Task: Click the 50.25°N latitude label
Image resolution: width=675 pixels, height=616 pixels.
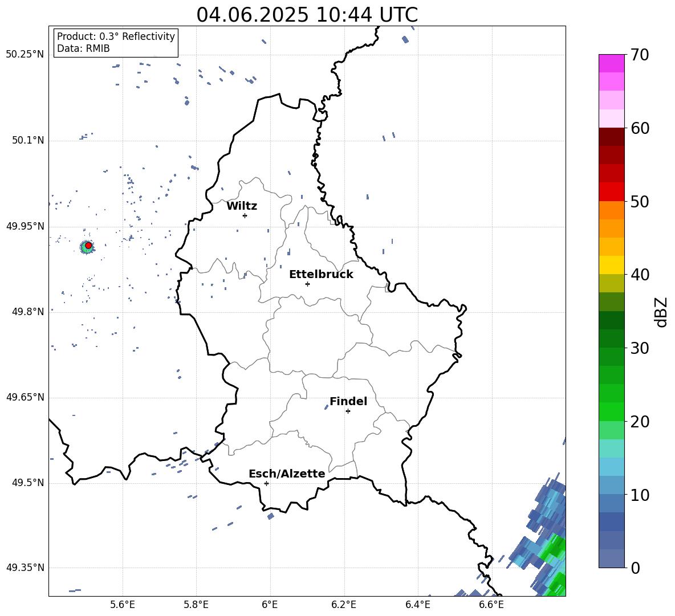Action: [x=25, y=55]
